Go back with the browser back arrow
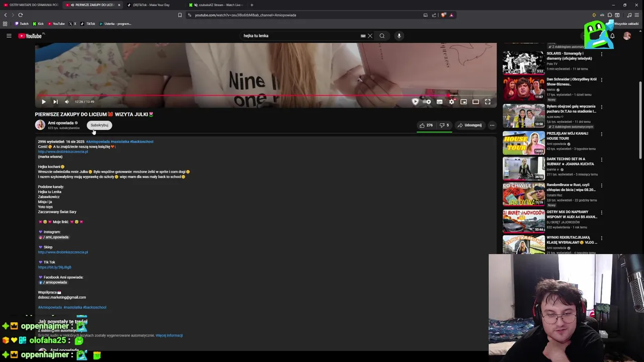644x362 pixels. pyautogui.click(x=6, y=15)
